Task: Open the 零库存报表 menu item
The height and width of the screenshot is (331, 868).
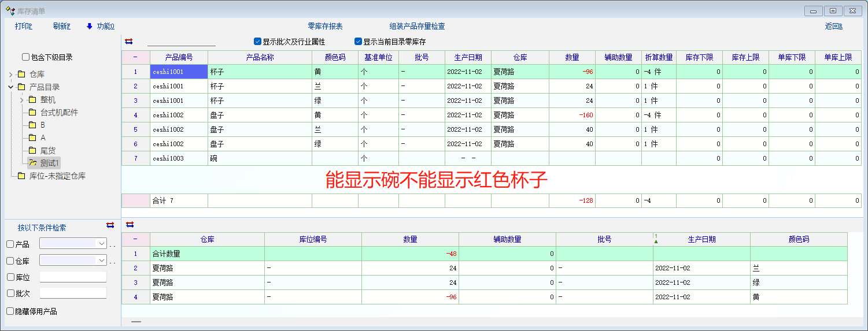Action: [x=325, y=26]
